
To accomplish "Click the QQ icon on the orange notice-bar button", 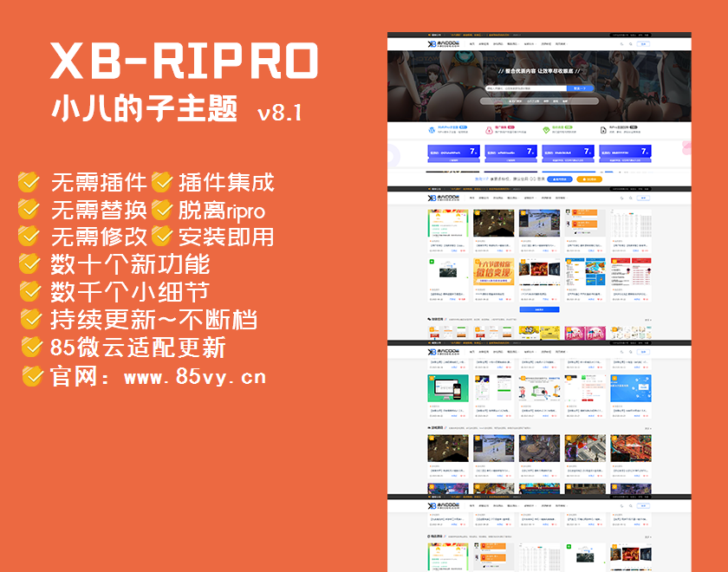I will pyautogui.click(x=583, y=179).
